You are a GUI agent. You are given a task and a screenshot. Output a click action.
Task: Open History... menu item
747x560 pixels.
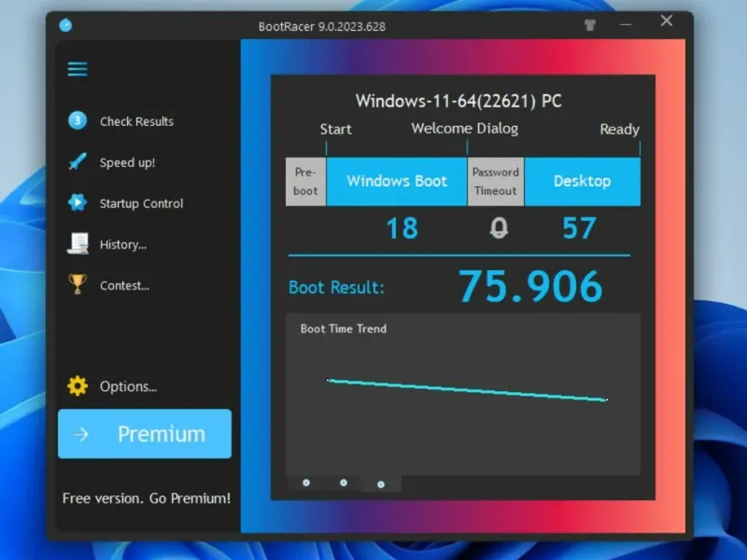tap(123, 245)
